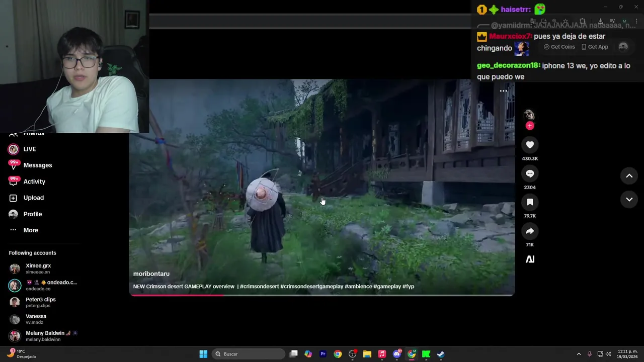Open volume control in system tray
Image resolution: width=644 pixels, height=362 pixels.
point(608,354)
